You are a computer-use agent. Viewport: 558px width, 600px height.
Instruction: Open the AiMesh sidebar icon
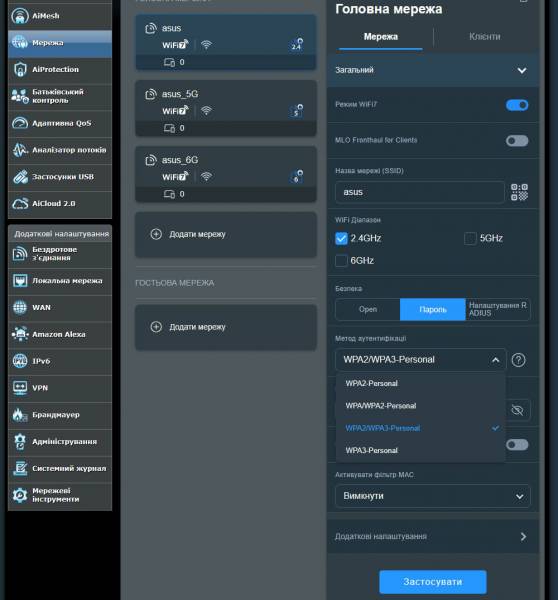coord(20,16)
